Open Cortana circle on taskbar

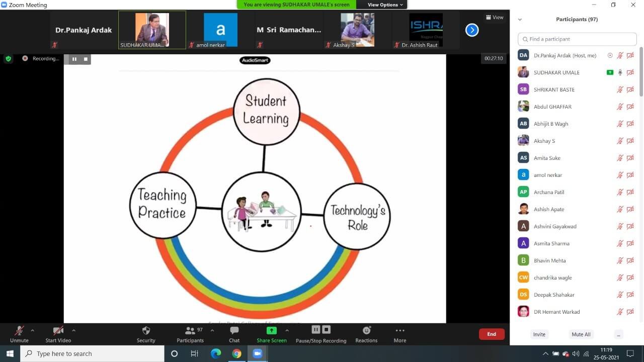pos(174,353)
